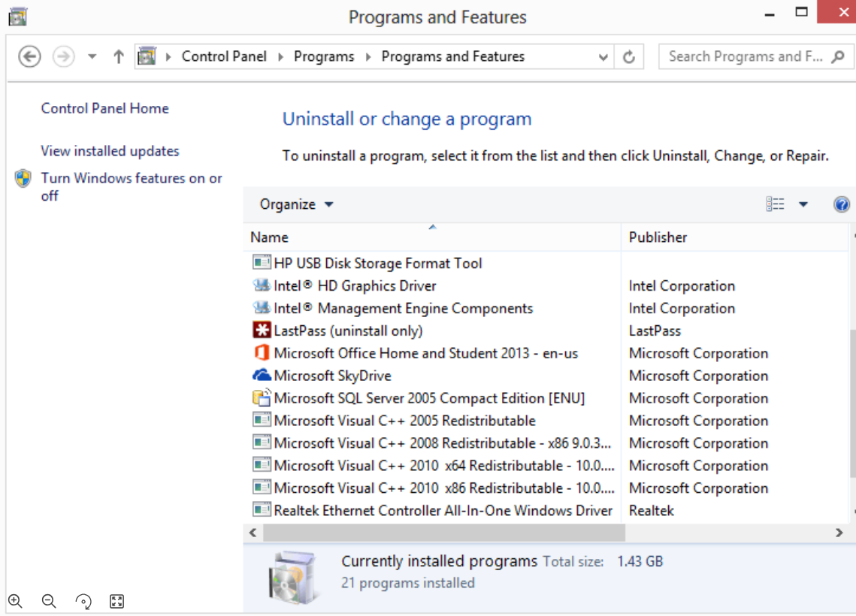Select the Microsoft SkyDrive cloud icon
856x616 pixels.
coord(262,375)
